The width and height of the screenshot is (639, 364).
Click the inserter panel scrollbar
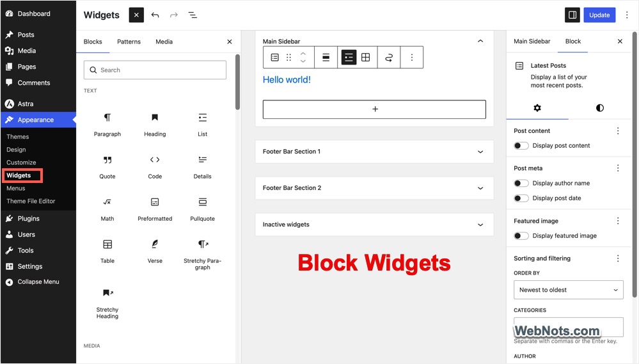[x=237, y=83]
